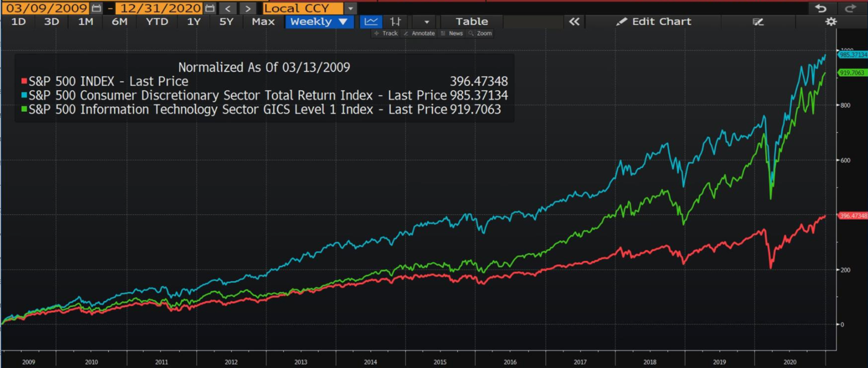The width and height of the screenshot is (868, 368).
Task: Click the 2018 year label on axis
Action: pyautogui.click(x=650, y=362)
